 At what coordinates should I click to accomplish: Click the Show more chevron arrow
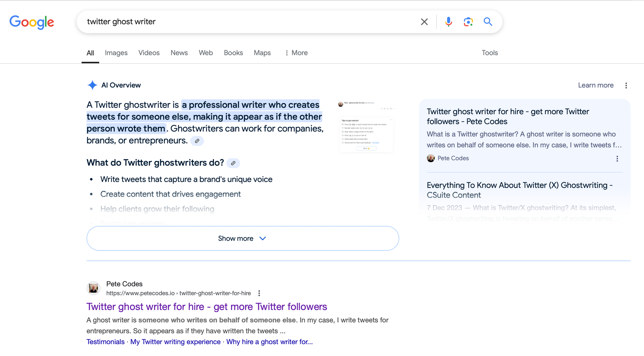click(262, 239)
